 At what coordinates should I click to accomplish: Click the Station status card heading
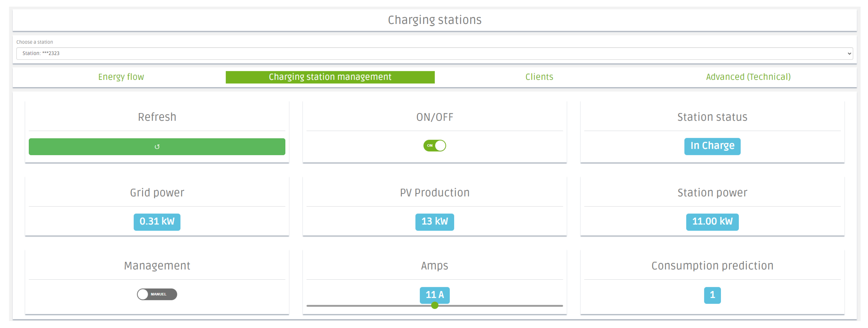coord(712,117)
